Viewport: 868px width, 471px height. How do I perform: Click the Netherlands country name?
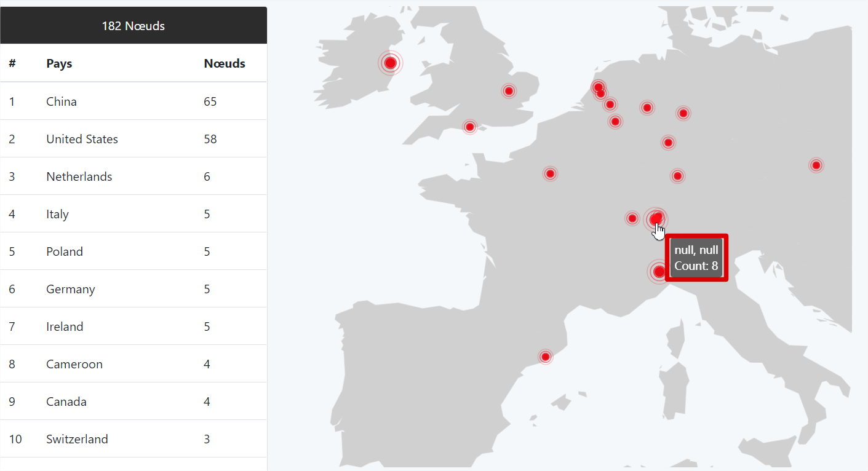pos(79,176)
